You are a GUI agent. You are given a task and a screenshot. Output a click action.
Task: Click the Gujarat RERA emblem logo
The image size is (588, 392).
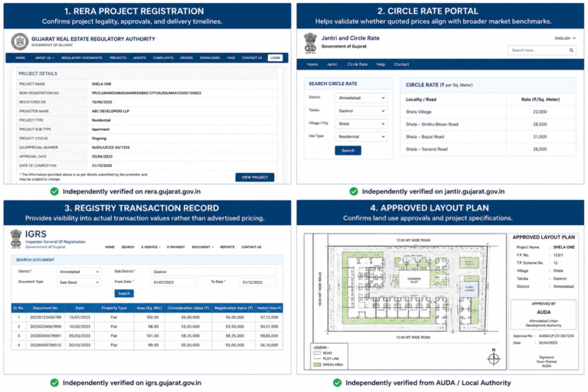coord(19,41)
